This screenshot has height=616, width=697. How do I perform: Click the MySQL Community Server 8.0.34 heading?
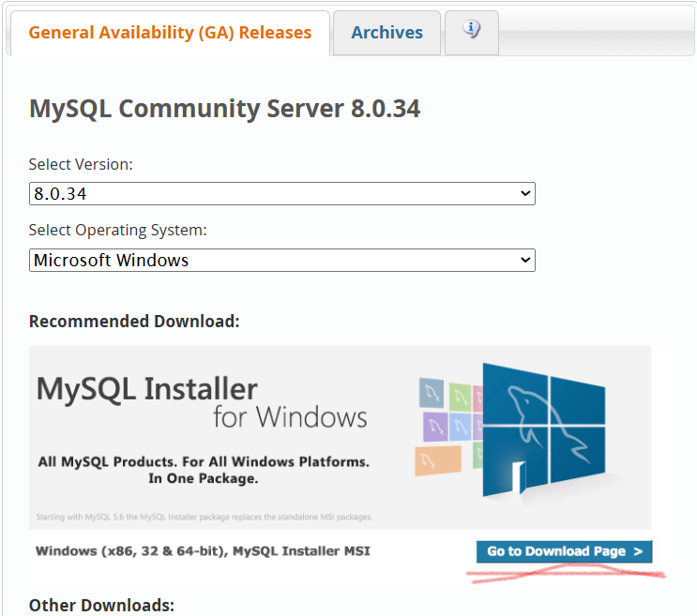point(224,109)
